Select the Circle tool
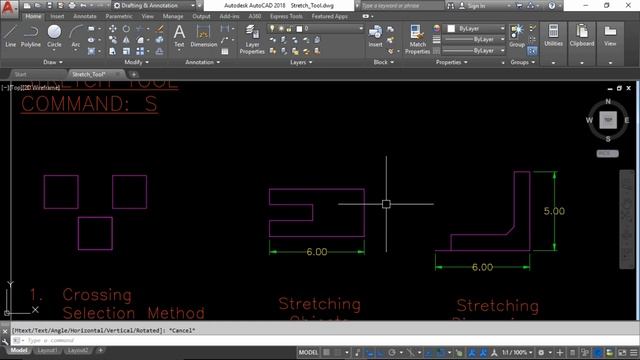This screenshot has width=640, height=360. pos(54,36)
